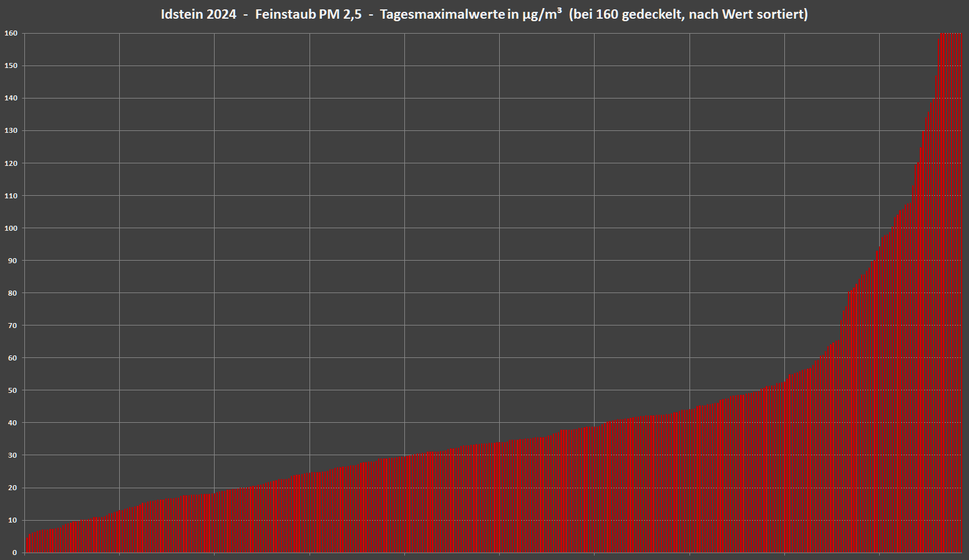
Task: Click the y-axis label 20
Action: coord(12,488)
